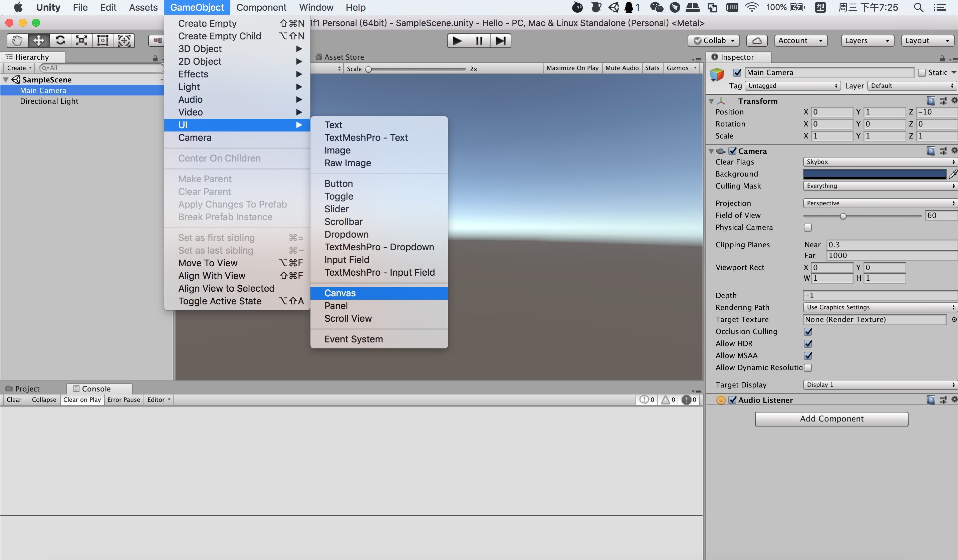
Task: Click the Add Component button
Action: pos(831,418)
